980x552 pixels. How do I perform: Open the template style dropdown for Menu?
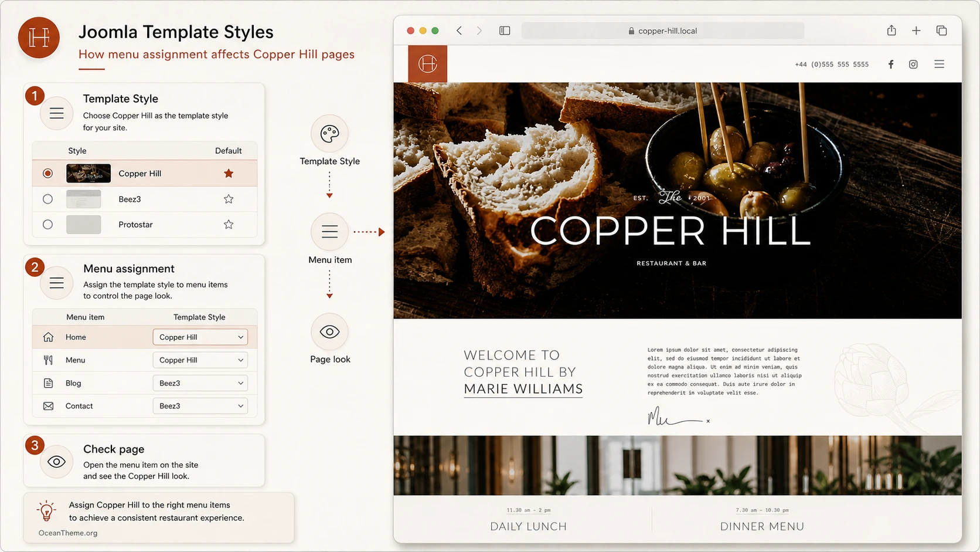pos(200,360)
